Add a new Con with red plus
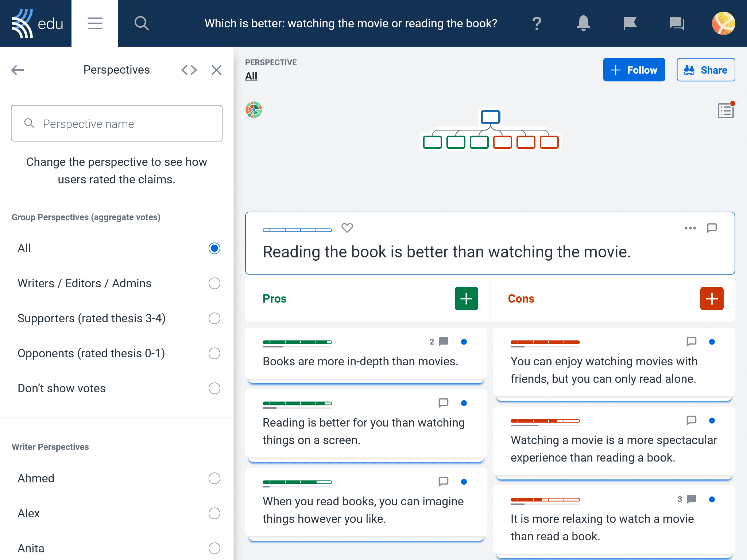747x560 pixels. point(712,299)
